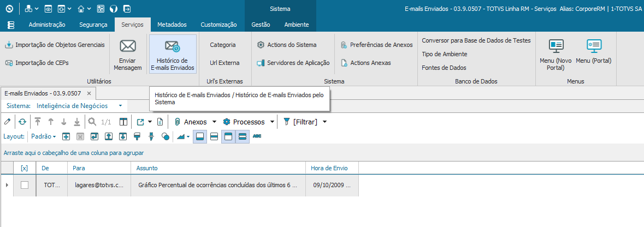Expand the chart icon dropdown
This screenshot has width=644, height=227.
coord(188,136)
